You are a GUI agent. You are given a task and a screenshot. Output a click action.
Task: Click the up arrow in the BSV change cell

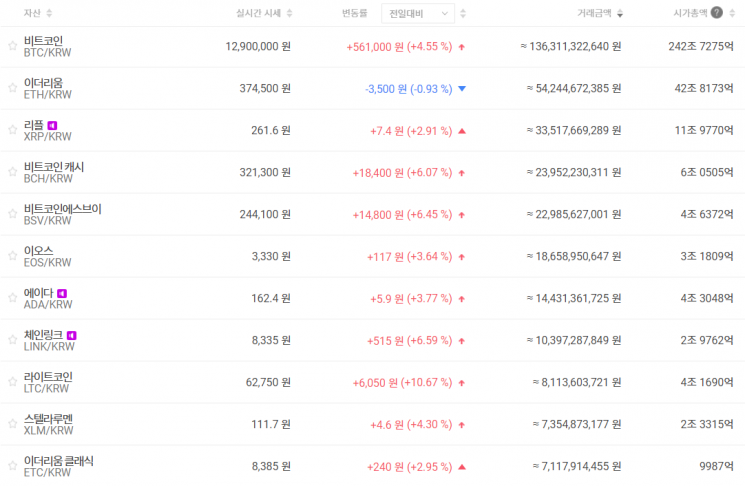tap(461, 215)
